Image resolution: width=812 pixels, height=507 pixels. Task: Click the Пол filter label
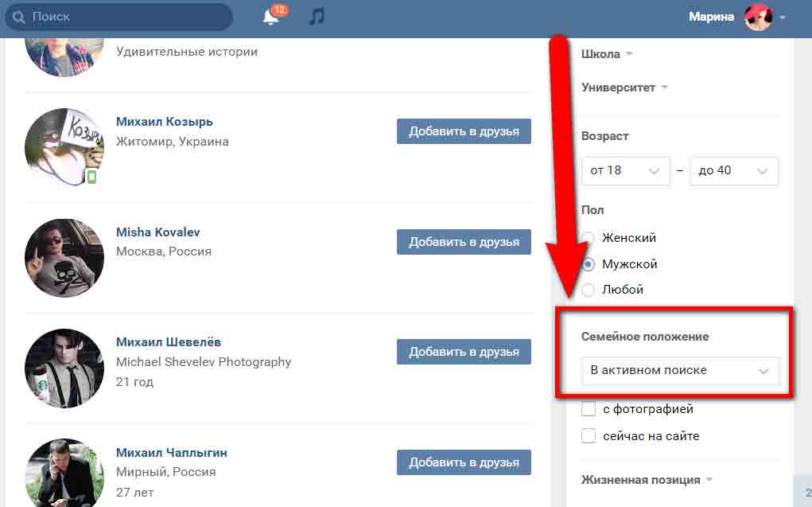(x=592, y=210)
